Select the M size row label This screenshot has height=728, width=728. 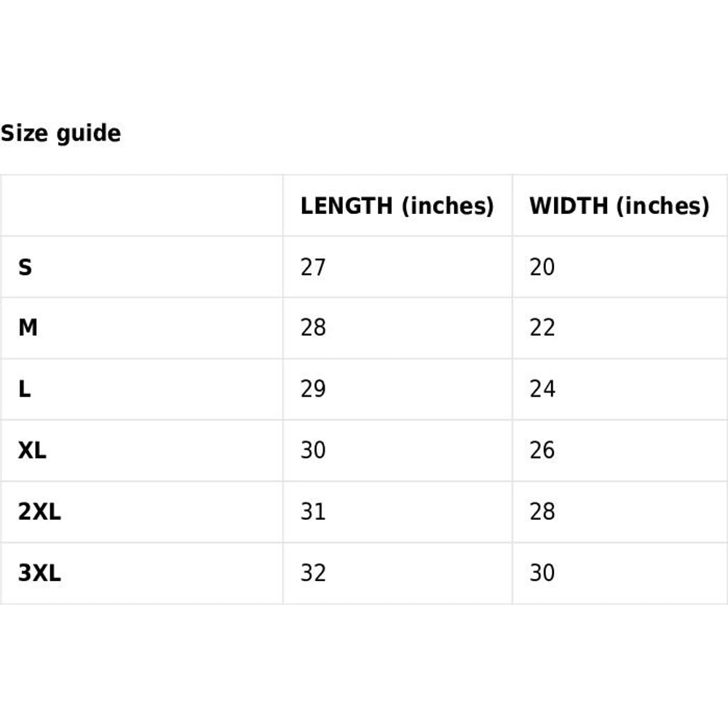pos(28,328)
